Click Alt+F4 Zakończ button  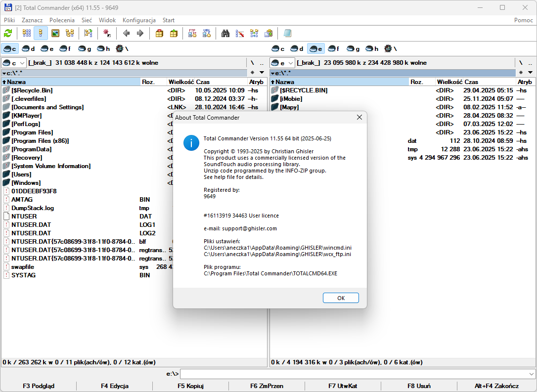(x=496, y=386)
